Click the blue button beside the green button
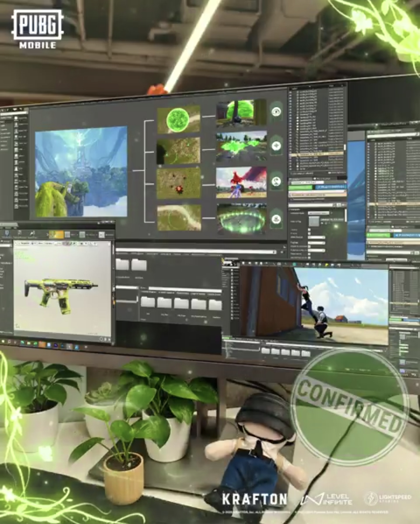Viewport: 420px width, 524px height. (x=330, y=187)
